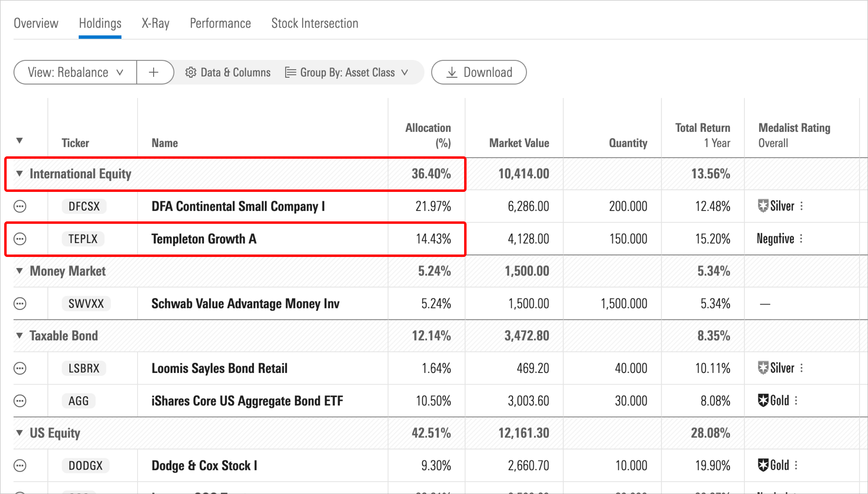Image resolution: width=868 pixels, height=494 pixels.
Task: Open iShares Core US Aggregate Bond ETF
Action: pyautogui.click(x=247, y=401)
